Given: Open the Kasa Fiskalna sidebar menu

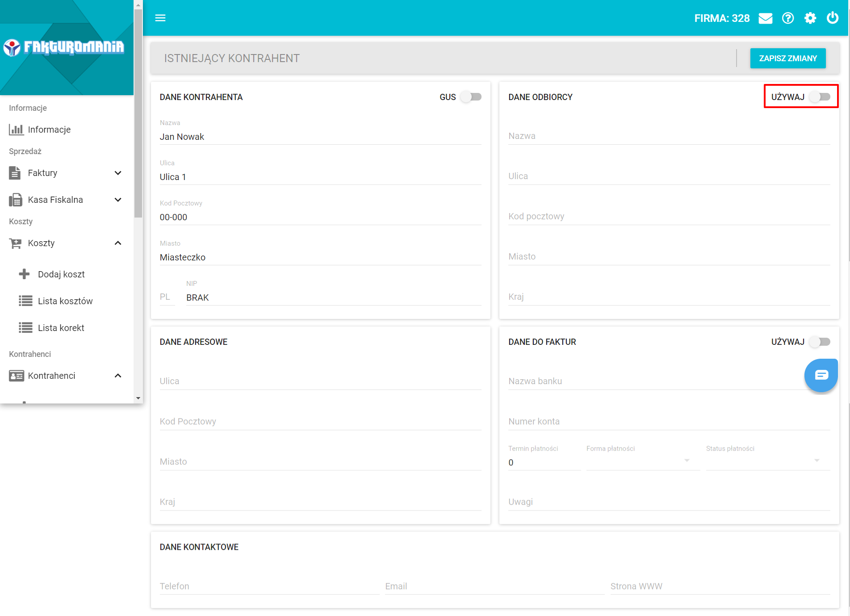Looking at the screenshot, I should (67, 200).
